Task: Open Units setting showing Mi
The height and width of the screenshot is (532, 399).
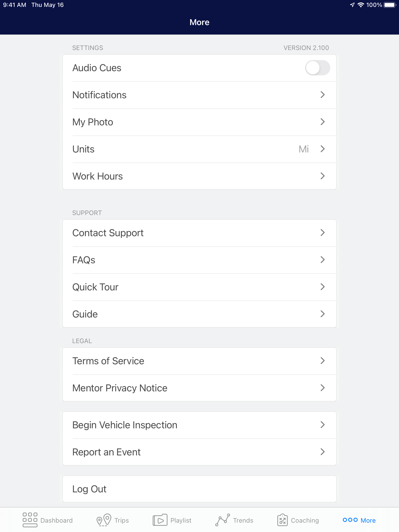Action: point(199,149)
